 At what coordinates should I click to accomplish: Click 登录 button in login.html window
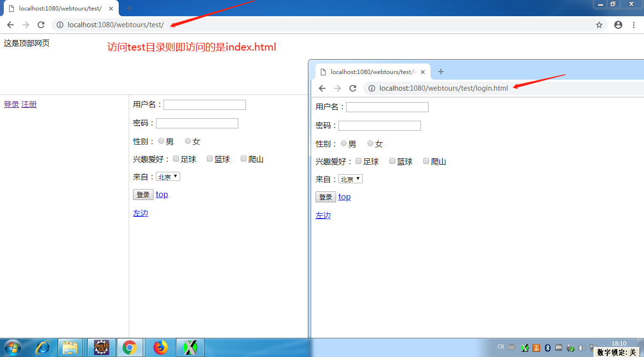coord(326,197)
